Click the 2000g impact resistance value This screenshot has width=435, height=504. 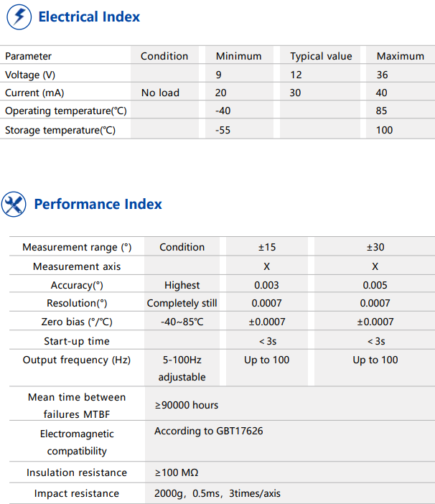(217, 493)
